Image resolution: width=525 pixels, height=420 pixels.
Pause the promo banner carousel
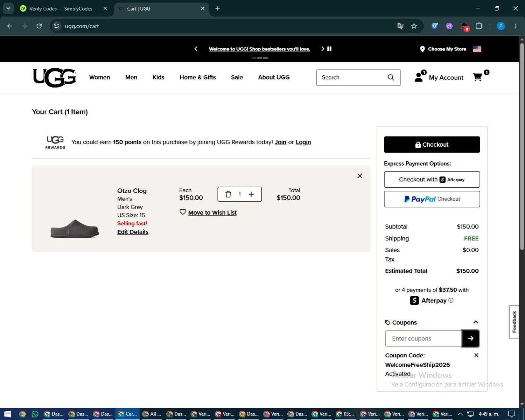pos(329,49)
